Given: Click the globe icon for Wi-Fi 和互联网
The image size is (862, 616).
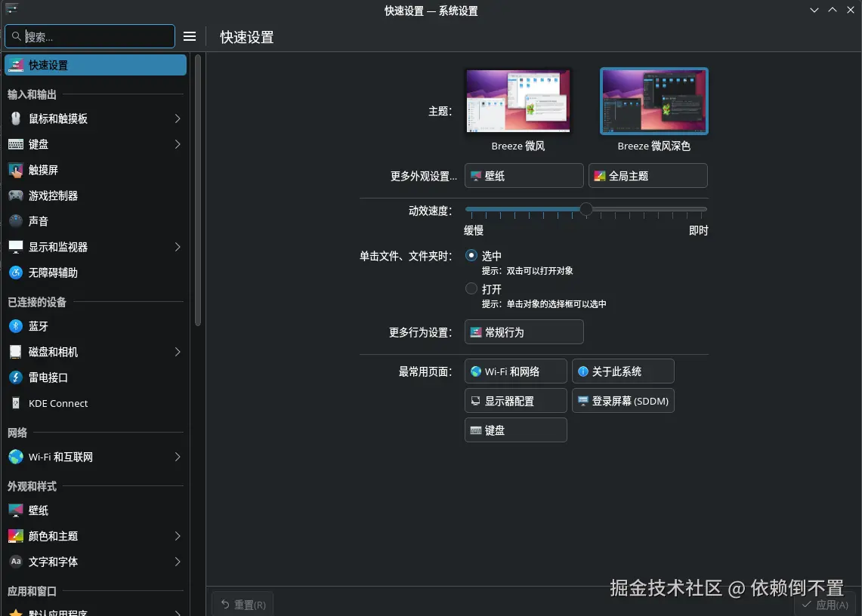Looking at the screenshot, I should (x=16, y=457).
